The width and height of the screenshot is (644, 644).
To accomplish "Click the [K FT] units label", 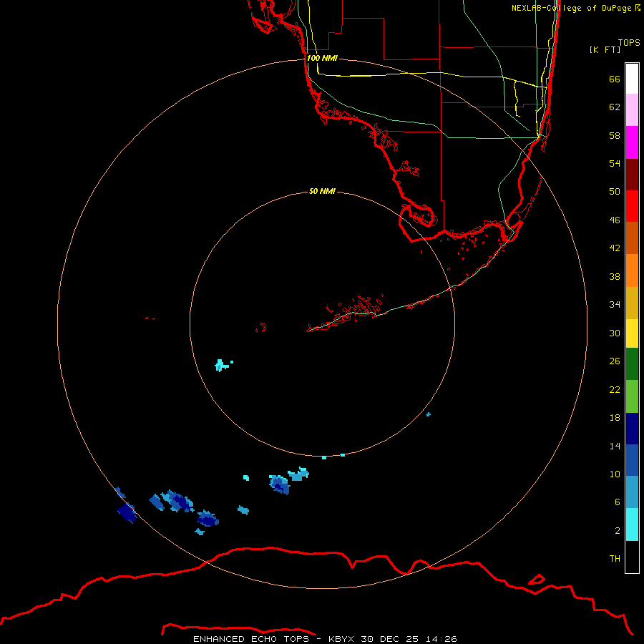I will click(x=605, y=49).
